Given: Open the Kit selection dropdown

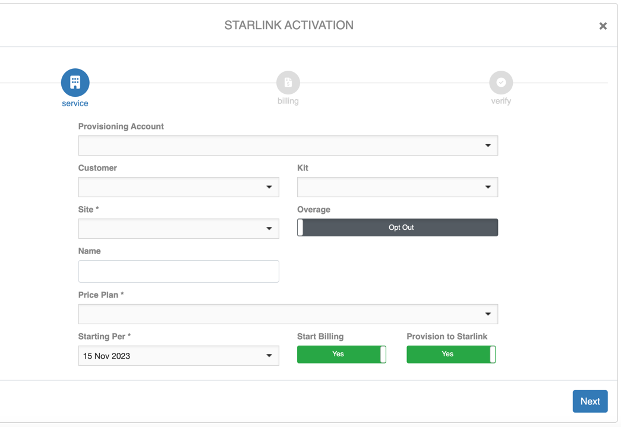Looking at the screenshot, I should point(397,187).
